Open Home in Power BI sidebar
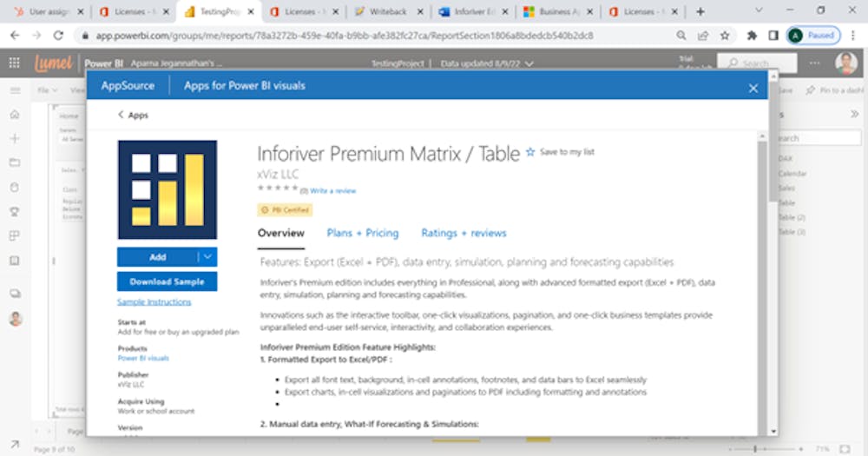 coord(15,115)
